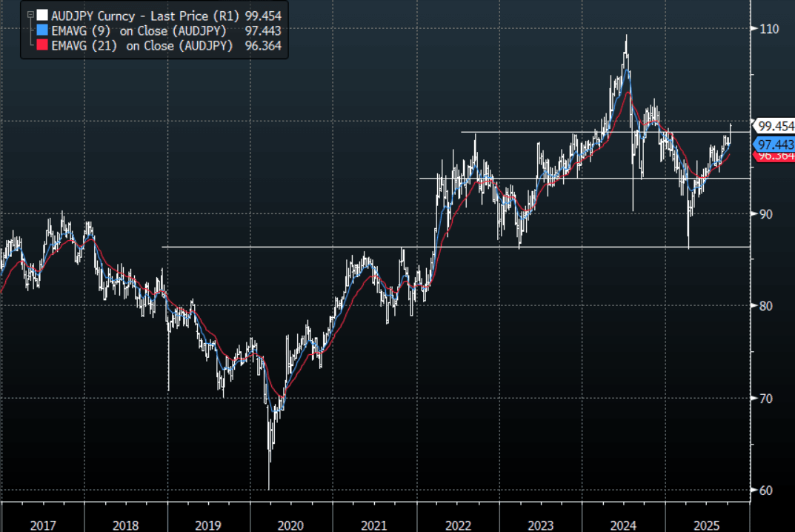Image resolution: width=795 pixels, height=532 pixels.
Task: Click the 2025 year label on time axis
Action: click(x=707, y=525)
